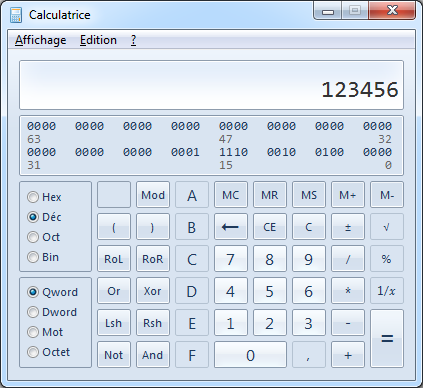Viewport: 423px width, 388px height.
Task: Click the Xor bitwise button
Action: 153,291
